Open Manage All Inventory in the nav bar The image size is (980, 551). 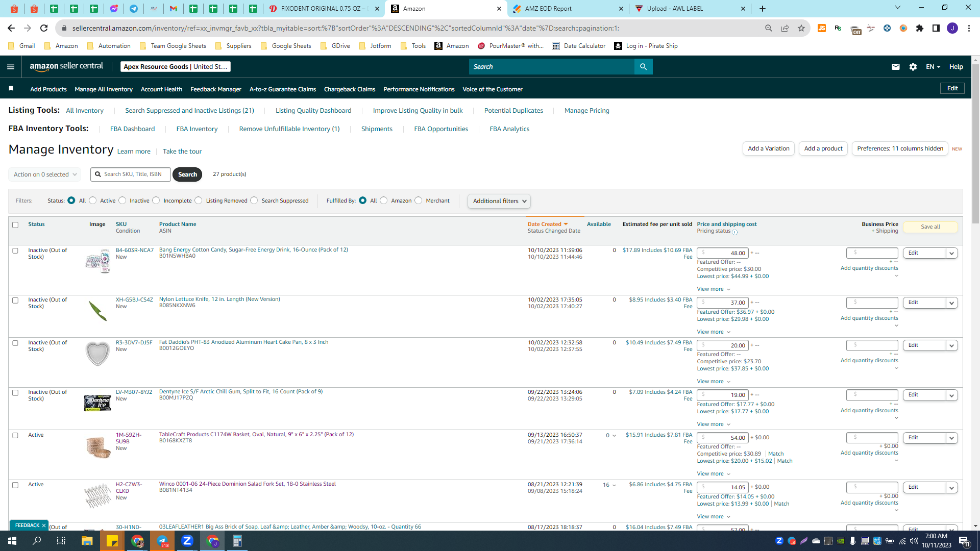(104, 89)
